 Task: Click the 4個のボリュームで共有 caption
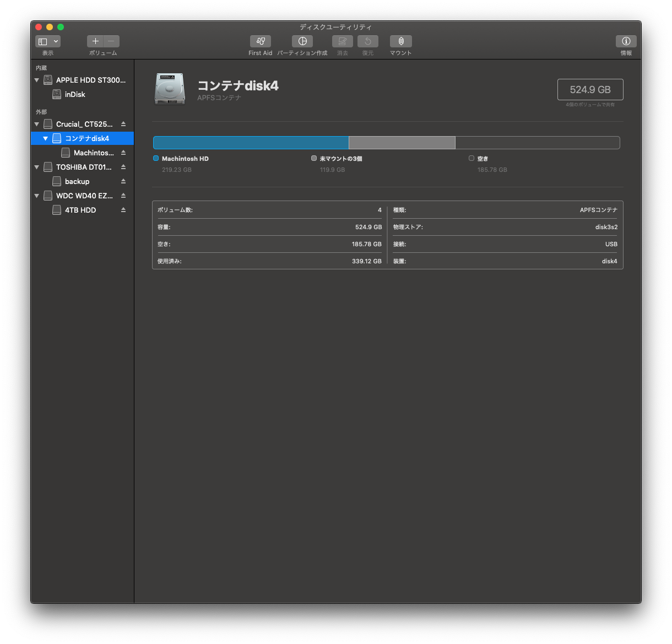590,105
